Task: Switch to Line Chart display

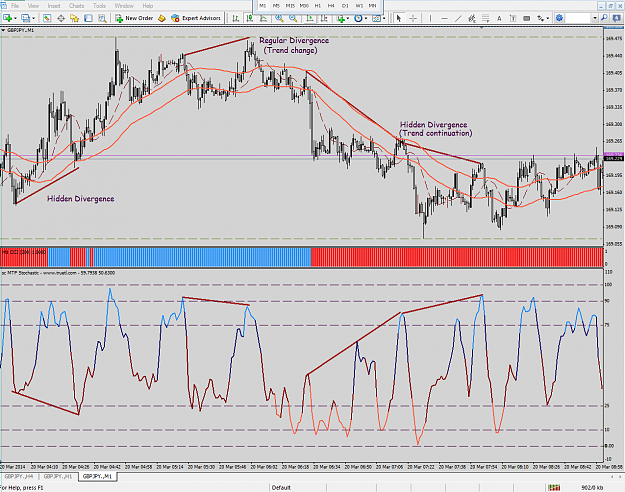Action: (x=263, y=18)
